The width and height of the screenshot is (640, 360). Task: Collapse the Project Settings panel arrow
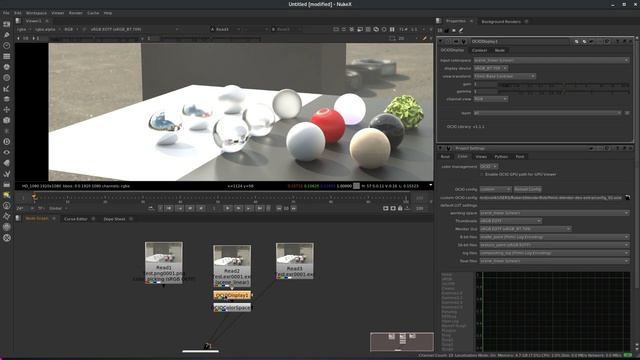pyautogui.click(x=441, y=148)
